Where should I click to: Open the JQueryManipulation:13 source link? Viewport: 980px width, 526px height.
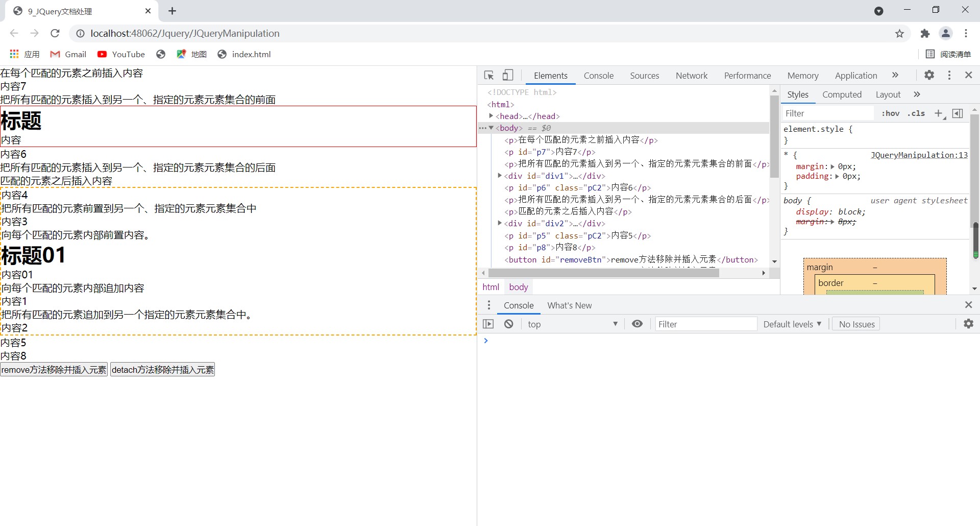pos(919,155)
